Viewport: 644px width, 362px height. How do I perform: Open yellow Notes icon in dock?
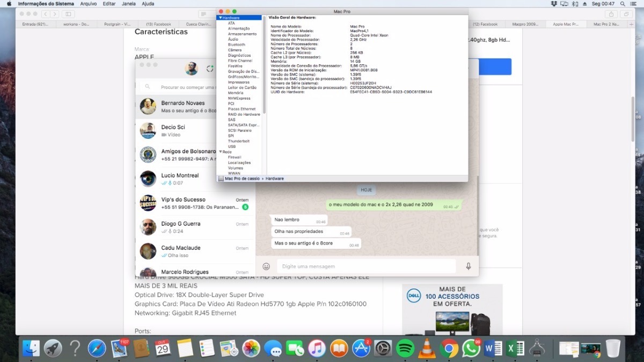[185, 349]
